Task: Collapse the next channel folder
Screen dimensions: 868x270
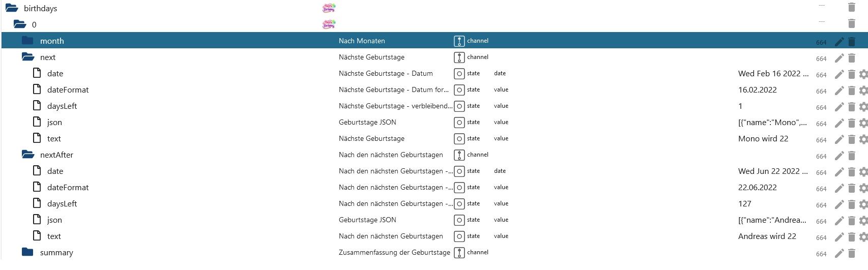Action: click(x=28, y=57)
